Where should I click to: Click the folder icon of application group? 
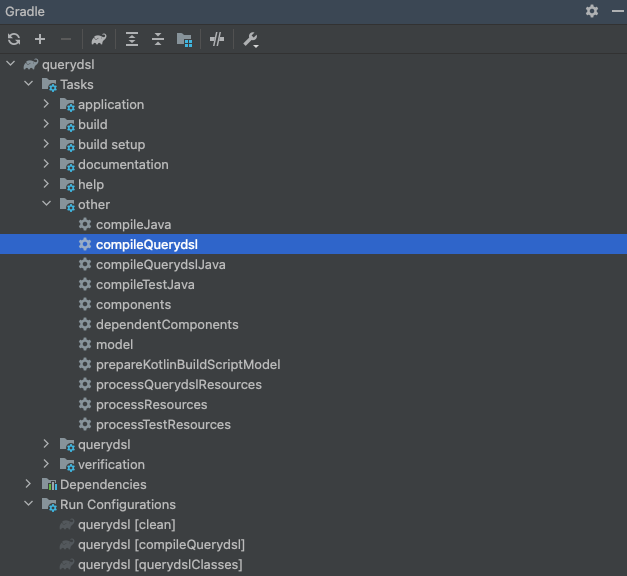click(x=67, y=105)
